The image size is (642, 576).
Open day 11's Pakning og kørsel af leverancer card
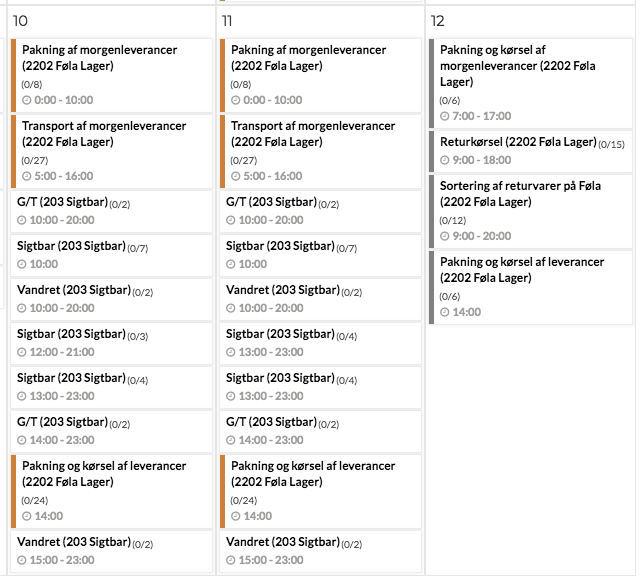pyautogui.click(x=321, y=491)
